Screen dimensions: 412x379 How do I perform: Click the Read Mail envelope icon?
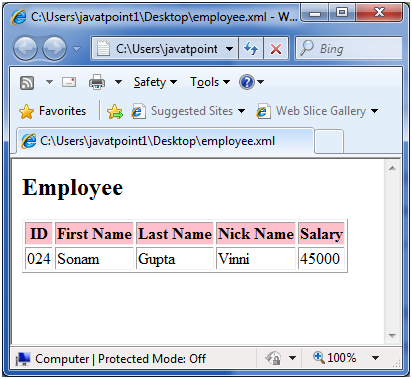[69, 82]
